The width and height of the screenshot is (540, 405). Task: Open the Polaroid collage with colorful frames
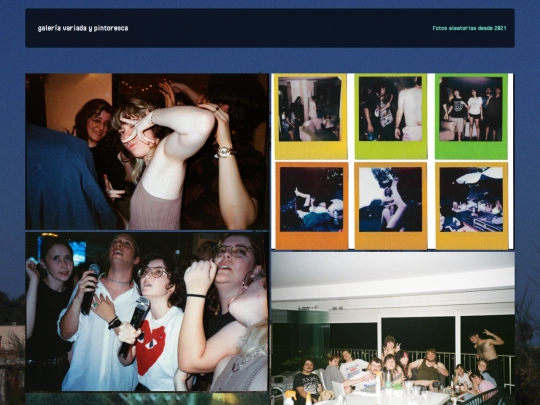click(392, 161)
